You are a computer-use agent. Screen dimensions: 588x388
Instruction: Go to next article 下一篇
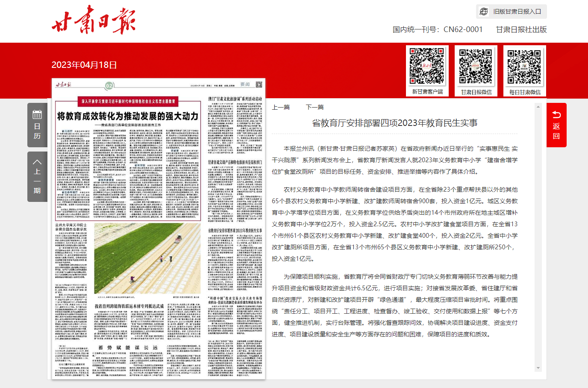point(315,107)
